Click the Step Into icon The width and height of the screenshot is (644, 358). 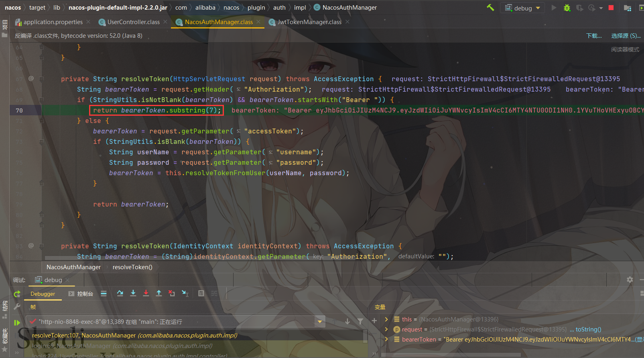pos(133,294)
